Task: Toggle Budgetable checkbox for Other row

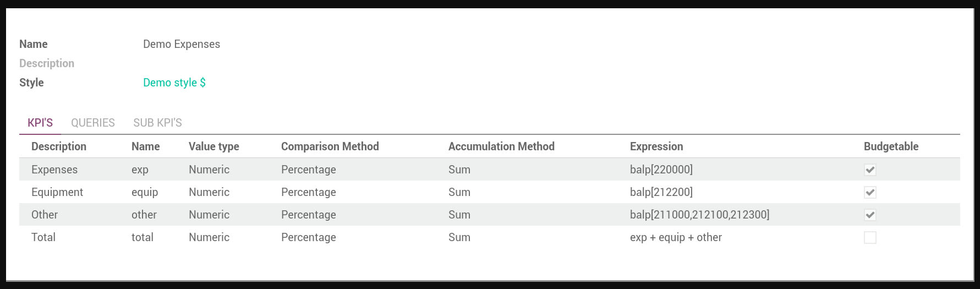Action: (x=869, y=215)
